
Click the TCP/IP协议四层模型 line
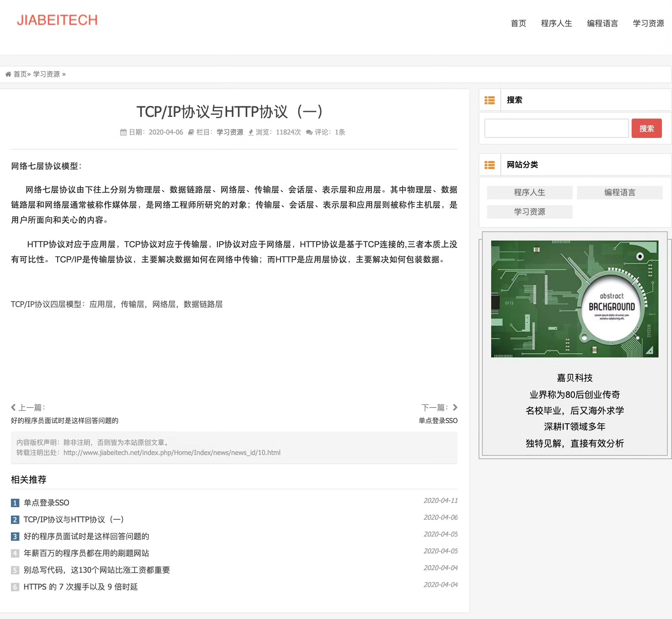click(x=117, y=304)
